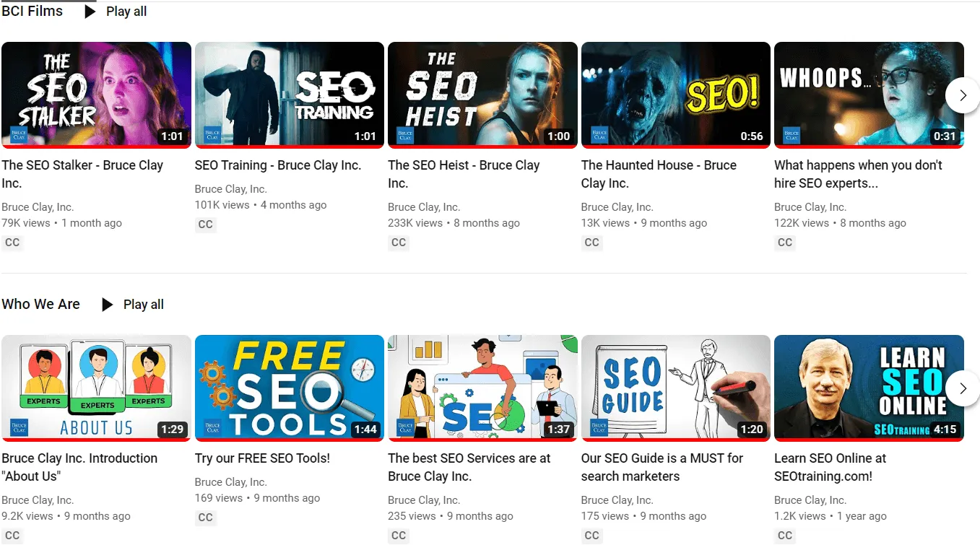Viewport: 980px width, 545px height.
Task: Click title Try our FREE SEO Tools!
Action: [262, 458]
